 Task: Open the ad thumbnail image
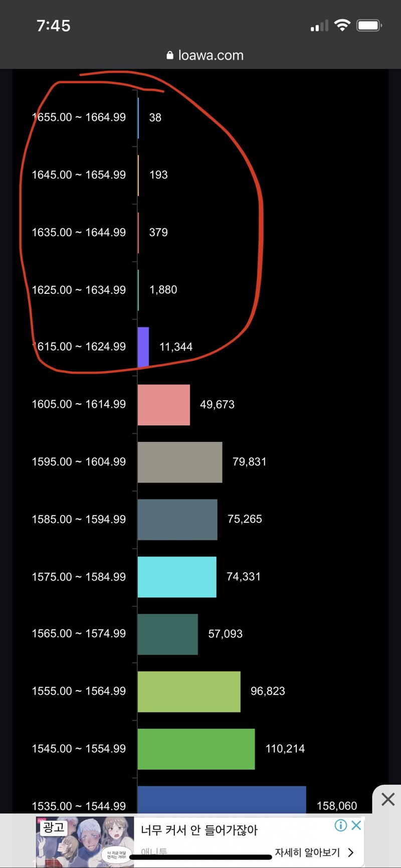pyautogui.click(x=85, y=842)
